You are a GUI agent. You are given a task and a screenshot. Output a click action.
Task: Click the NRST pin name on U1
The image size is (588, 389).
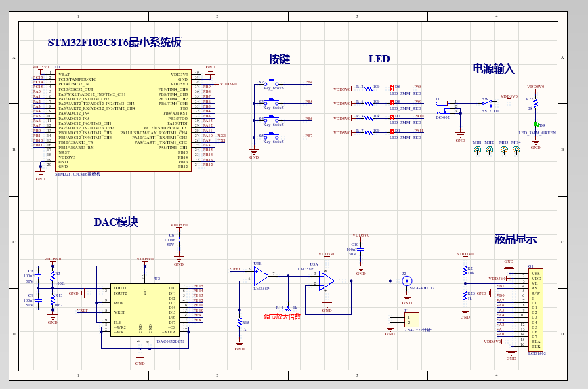pyautogui.click(x=64, y=152)
